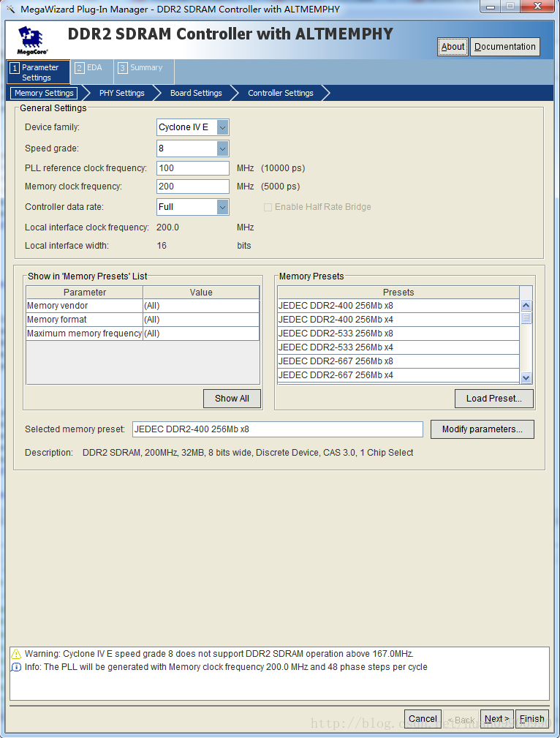Open the Controller data rate dropdown
Image resolution: width=560 pixels, height=738 pixels.
(222, 207)
